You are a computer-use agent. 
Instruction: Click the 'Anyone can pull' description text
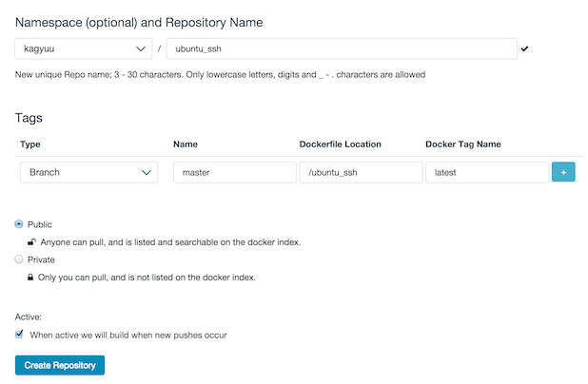tap(170, 242)
